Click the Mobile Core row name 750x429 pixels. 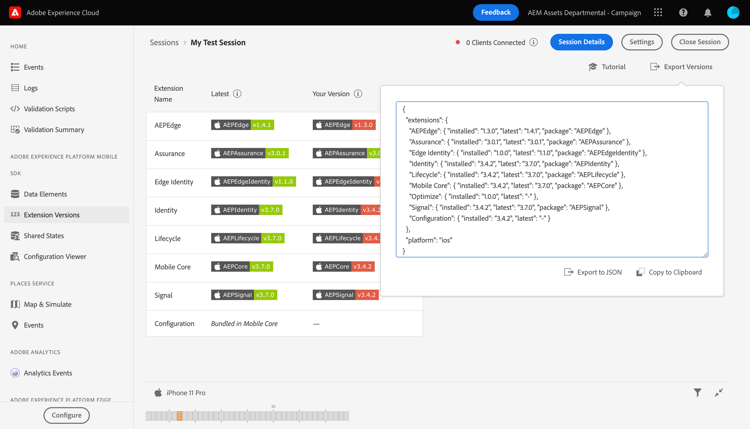pos(173,267)
